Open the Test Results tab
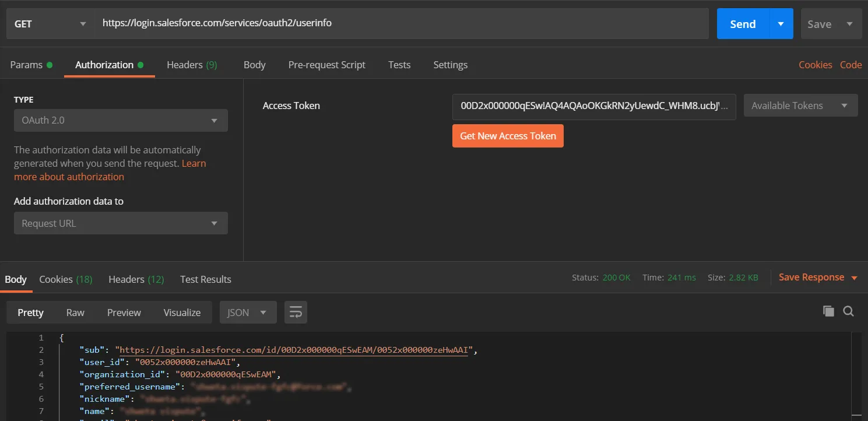The height and width of the screenshot is (421, 868). [205, 279]
